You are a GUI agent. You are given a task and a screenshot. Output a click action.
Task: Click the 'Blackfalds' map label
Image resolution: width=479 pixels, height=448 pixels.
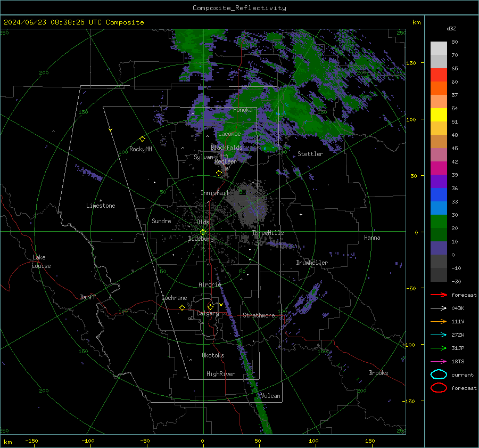(x=226, y=148)
